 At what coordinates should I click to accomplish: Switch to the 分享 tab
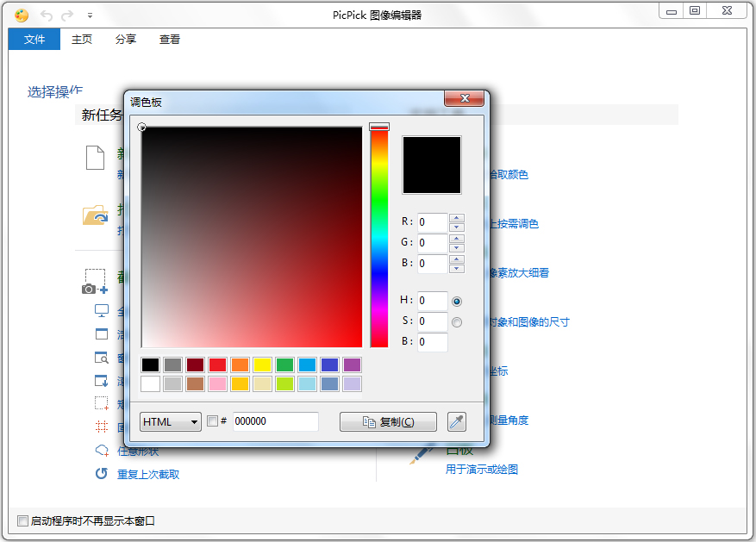click(126, 40)
